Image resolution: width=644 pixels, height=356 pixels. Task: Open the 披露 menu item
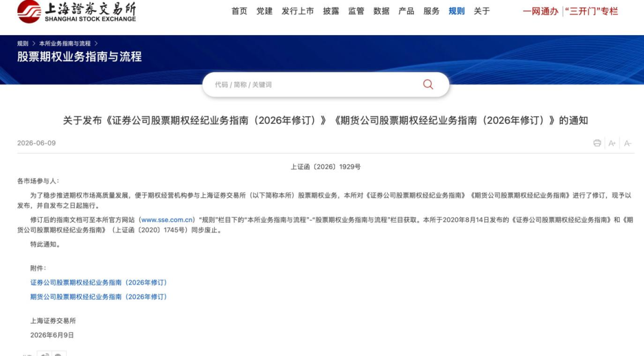click(x=331, y=11)
